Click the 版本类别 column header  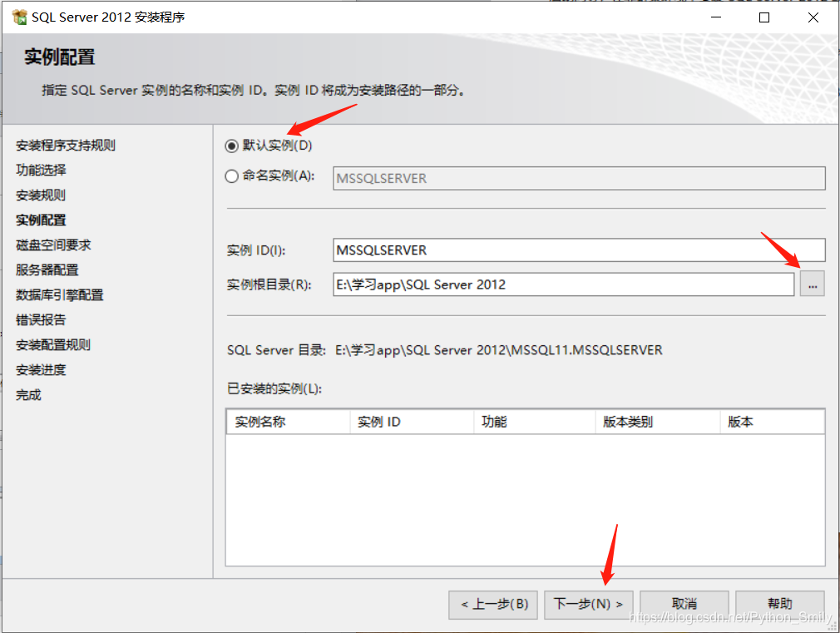tap(658, 422)
